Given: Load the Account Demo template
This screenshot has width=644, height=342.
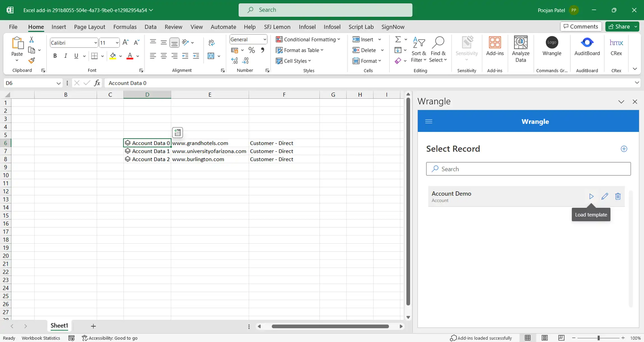Looking at the screenshot, I should pos(591,196).
